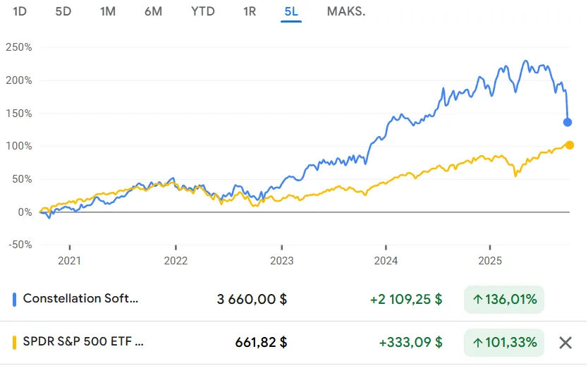Viewport: 588px width, 373px height.
Task: Click the blue Constellation line color marker
Action: click(x=14, y=300)
